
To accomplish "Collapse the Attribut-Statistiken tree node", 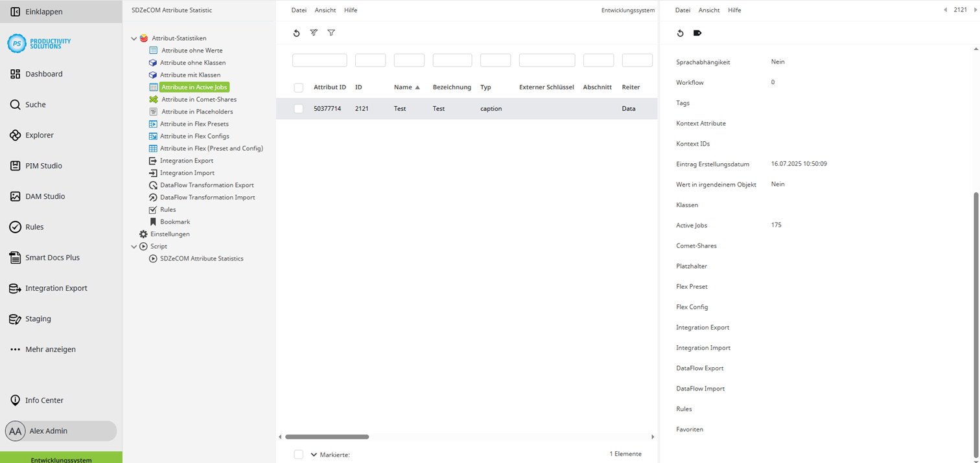I will coord(134,38).
